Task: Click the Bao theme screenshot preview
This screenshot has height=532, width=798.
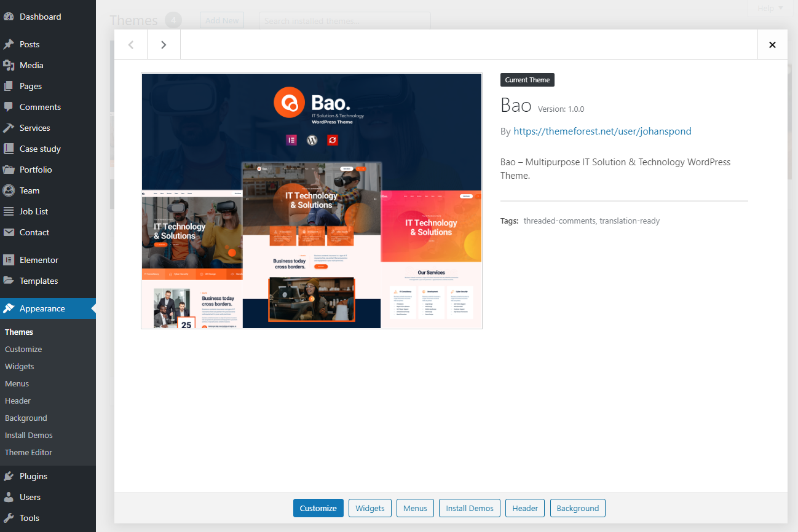Action: [312, 201]
